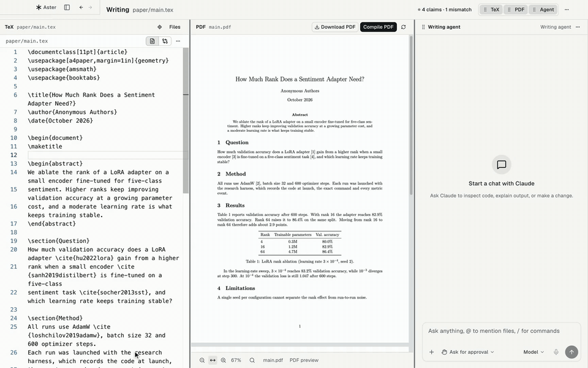The height and width of the screenshot is (368, 588).
Task: Click line number 24 in gutter
Action: tap(14, 318)
